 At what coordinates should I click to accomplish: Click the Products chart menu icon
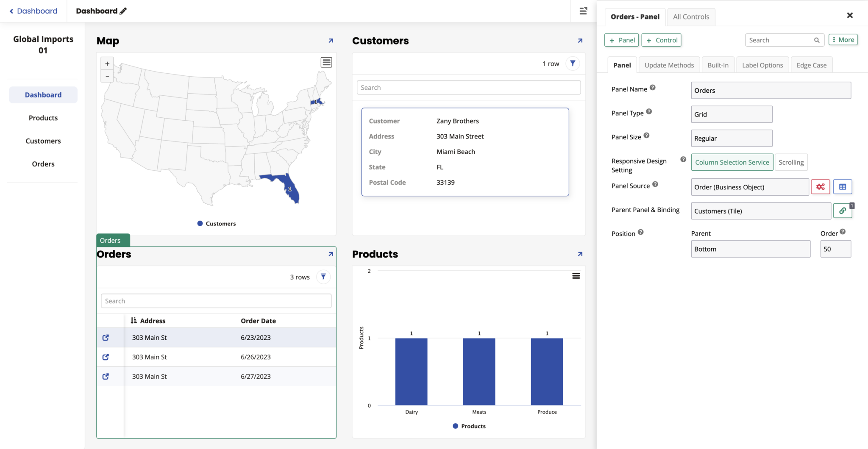(x=576, y=276)
